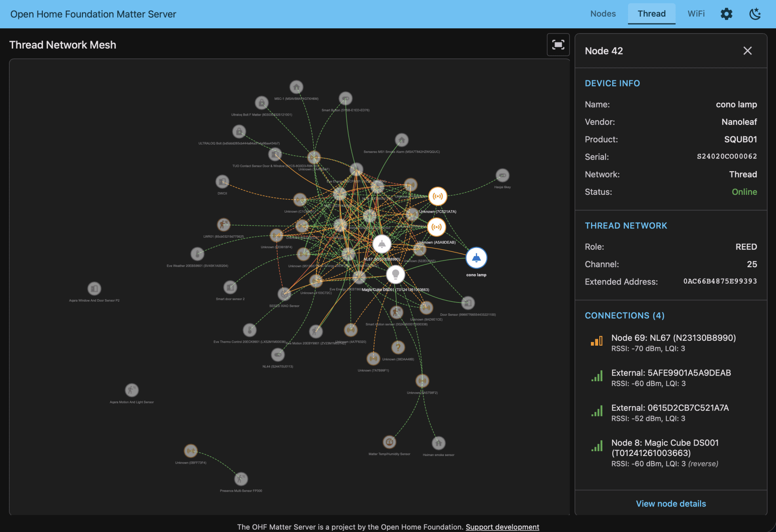Switch to the WiFi tab
776x532 pixels.
click(696, 14)
